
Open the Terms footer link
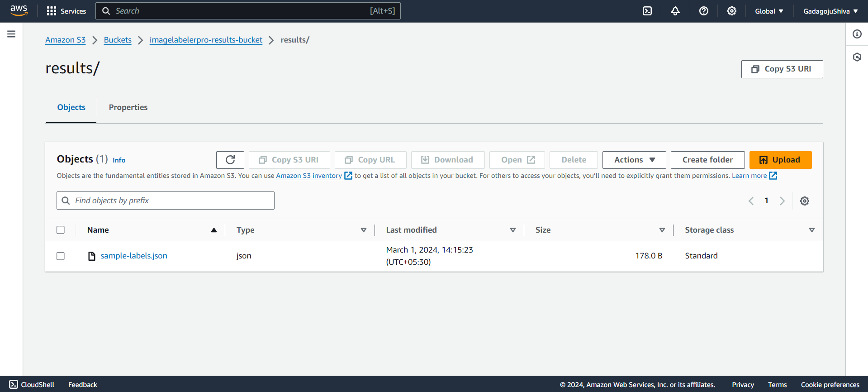point(777,384)
